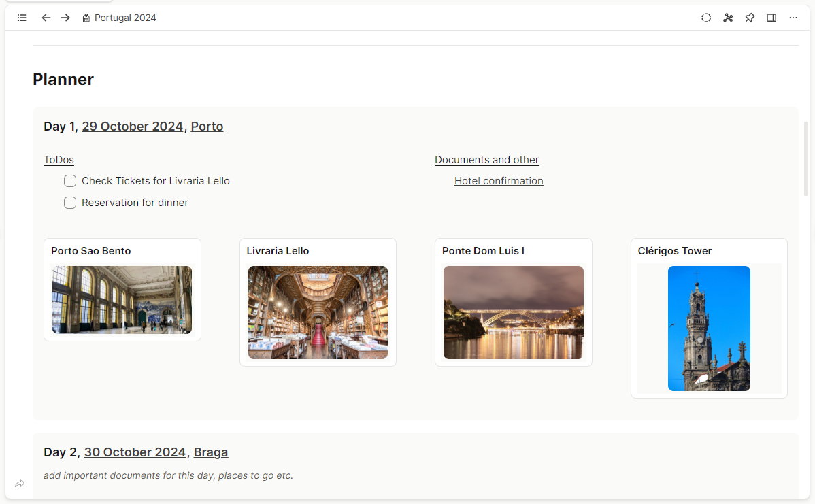Open the Porto Sao Bento station photo
The width and height of the screenshot is (815, 504).
click(x=122, y=299)
